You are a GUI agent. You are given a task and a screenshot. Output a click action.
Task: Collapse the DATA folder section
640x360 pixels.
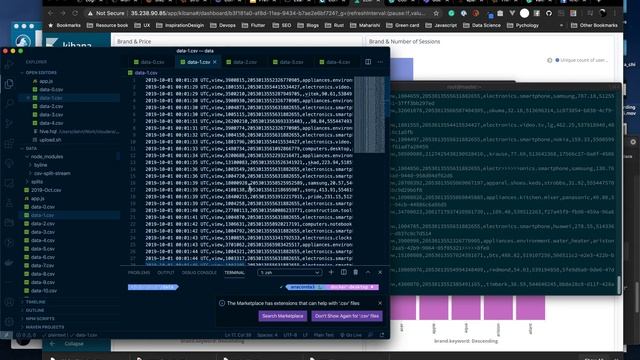pyautogui.click(x=31, y=148)
